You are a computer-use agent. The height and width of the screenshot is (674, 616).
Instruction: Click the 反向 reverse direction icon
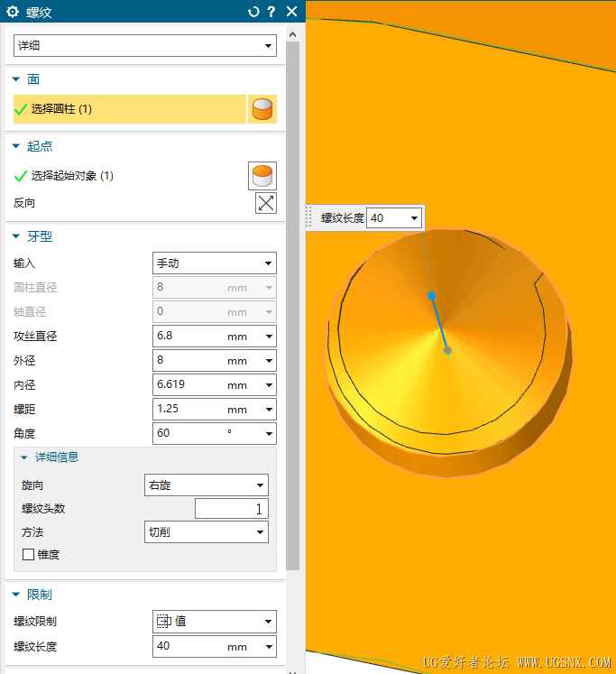coord(266,203)
